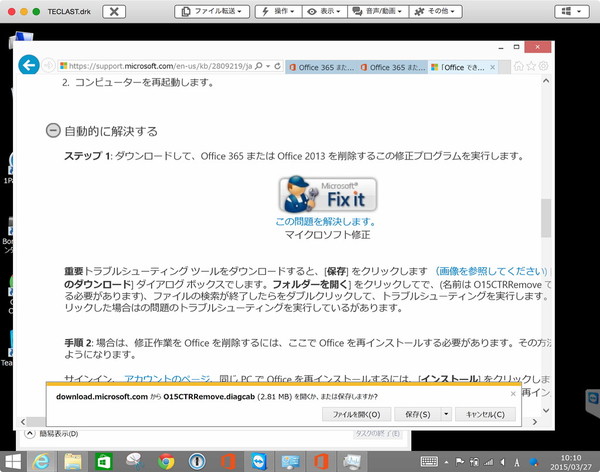Click the scroll down arrow of page
Screen dimensions: 600x472
546,410
